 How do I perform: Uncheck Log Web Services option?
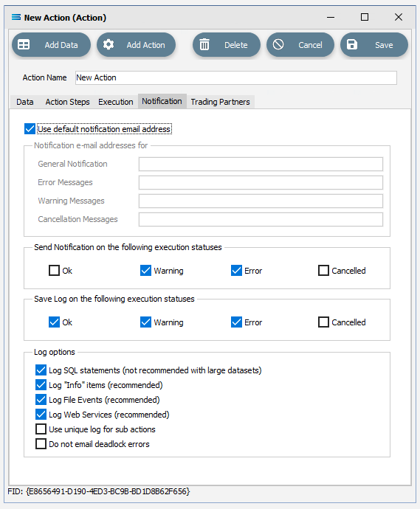pos(41,415)
